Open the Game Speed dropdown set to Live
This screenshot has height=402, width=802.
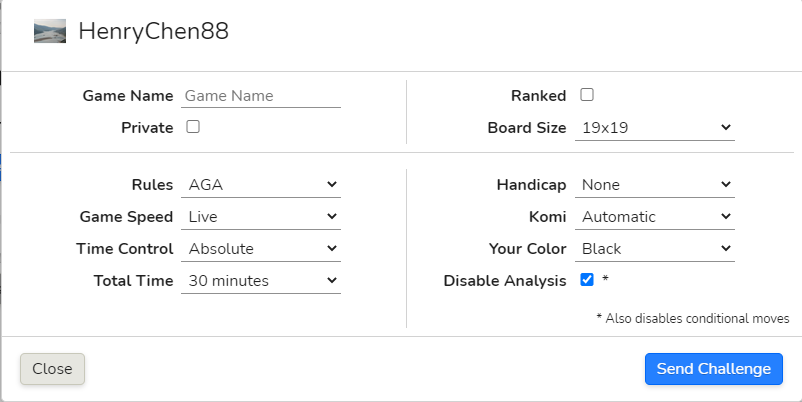click(261, 217)
